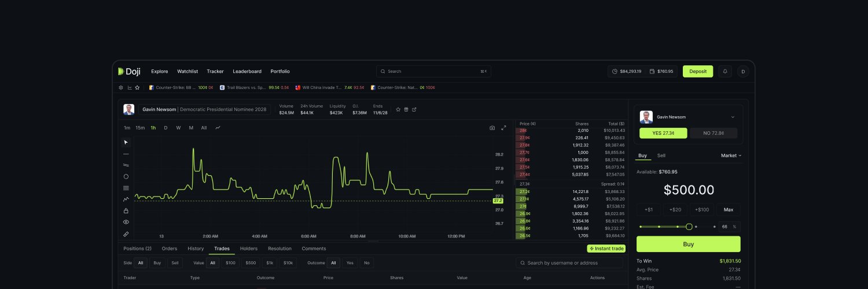Click the $760.95 wallet cash balance
868x289 pixels.
[662, 71]
